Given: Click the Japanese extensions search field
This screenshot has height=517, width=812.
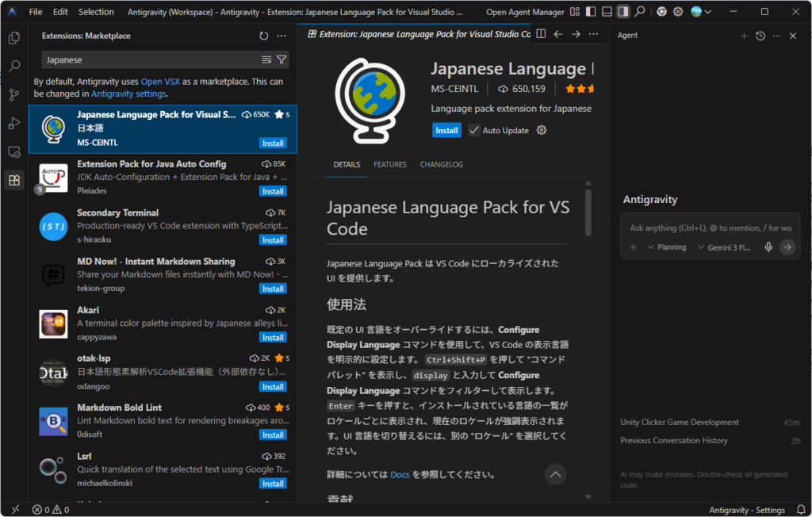Looking at the screenshot, I should point(149,60).
